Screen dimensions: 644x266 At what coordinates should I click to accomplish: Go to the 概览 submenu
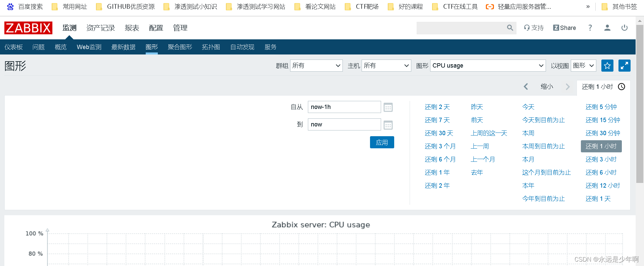(x=61, y=47)
